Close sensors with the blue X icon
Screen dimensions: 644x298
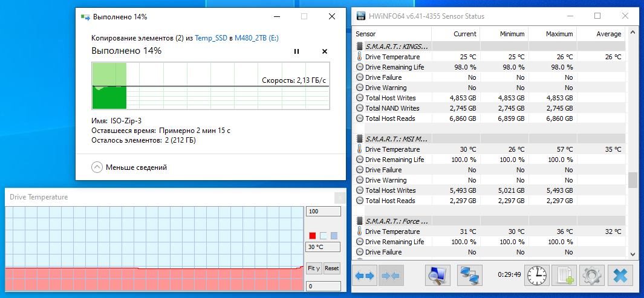pyautogui.click(x=620, y=276)
